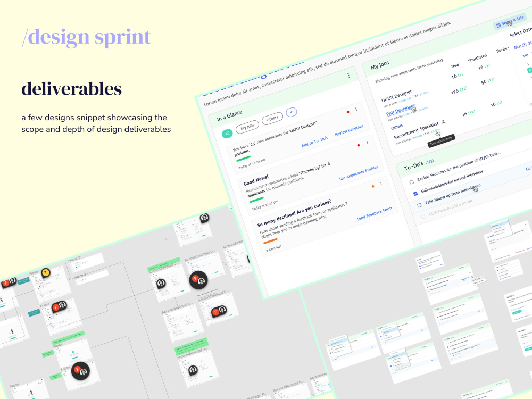
Task: Click the 'Select a date' button
Action: [510, 21]
